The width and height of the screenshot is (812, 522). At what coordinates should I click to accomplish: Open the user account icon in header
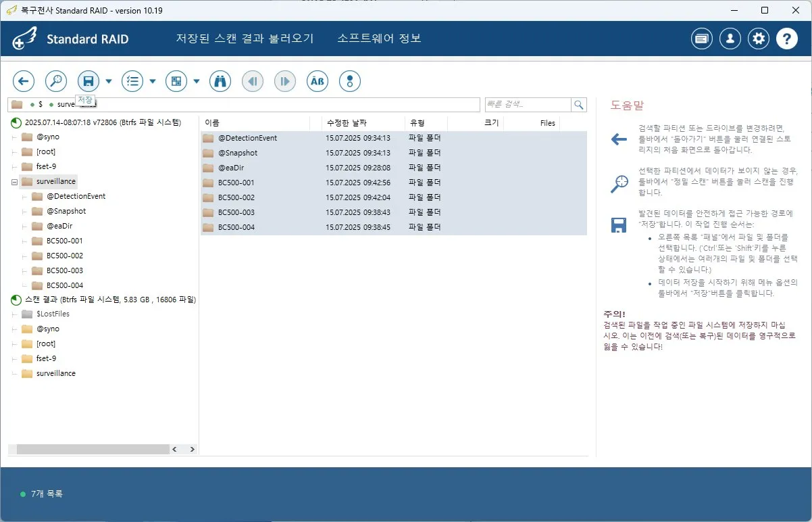[x=730, y=39]
